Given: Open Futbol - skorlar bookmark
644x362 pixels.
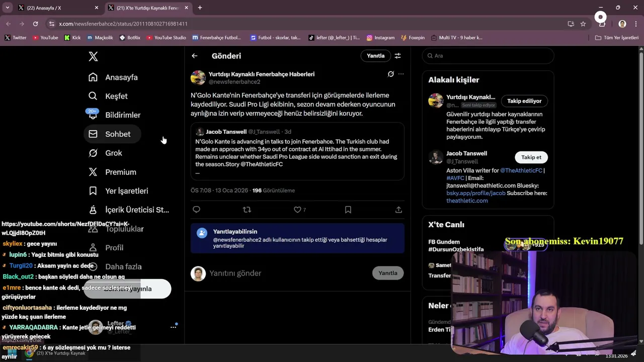Looking at the screenshot, I should (x=275, y=38).
